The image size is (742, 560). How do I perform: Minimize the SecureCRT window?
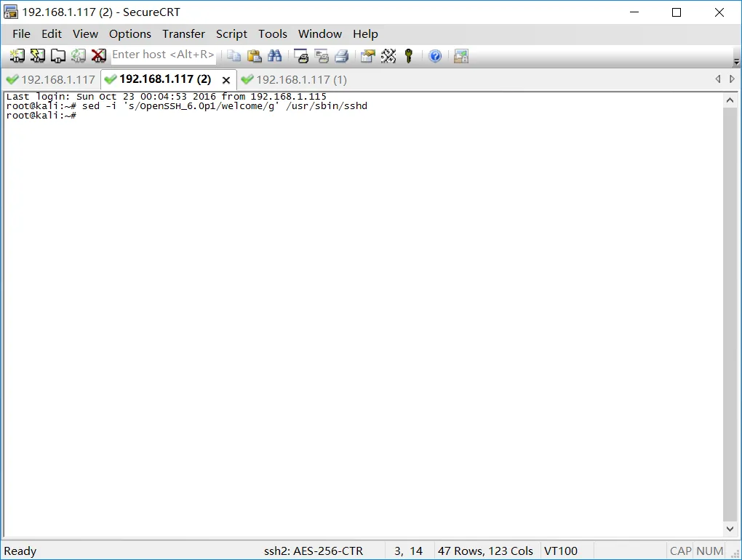click(x=634, y=12)
